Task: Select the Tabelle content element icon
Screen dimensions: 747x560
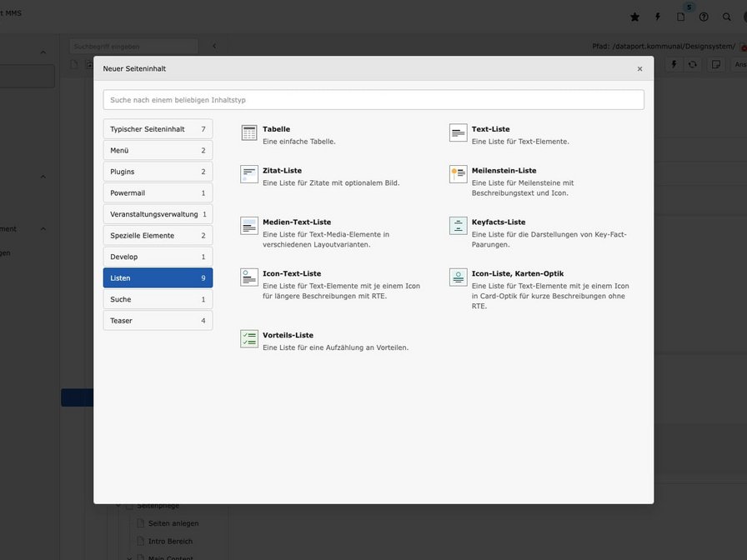Action: coord(249,132)
